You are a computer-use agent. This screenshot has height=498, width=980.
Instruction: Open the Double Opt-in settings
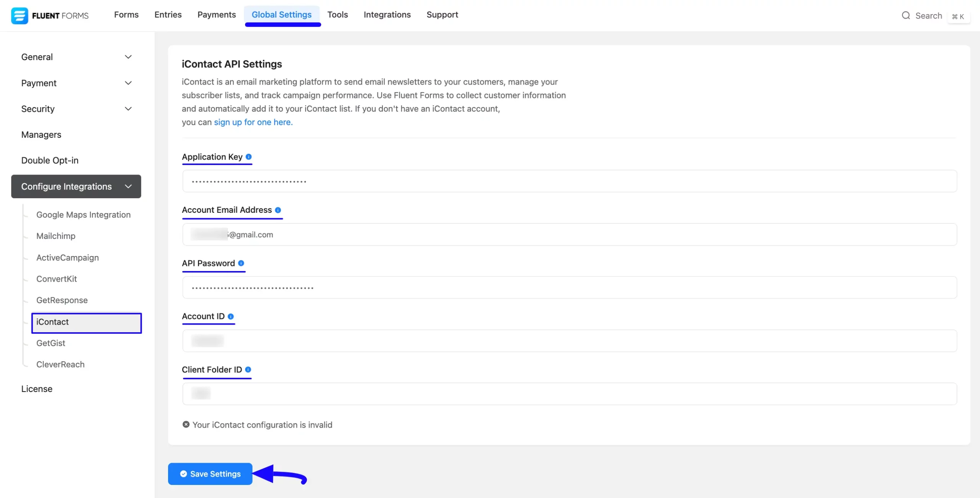pos(50,160)
